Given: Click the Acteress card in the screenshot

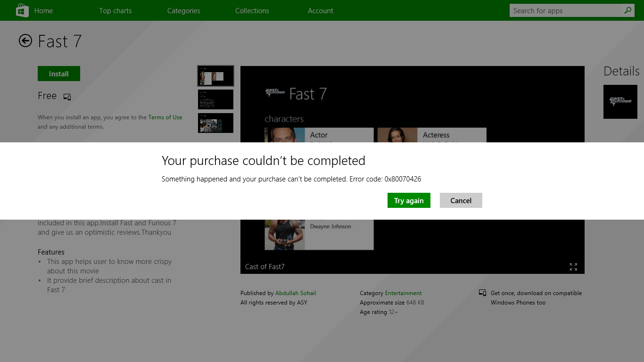Looking at the screenshot, I should pos(432,135).
